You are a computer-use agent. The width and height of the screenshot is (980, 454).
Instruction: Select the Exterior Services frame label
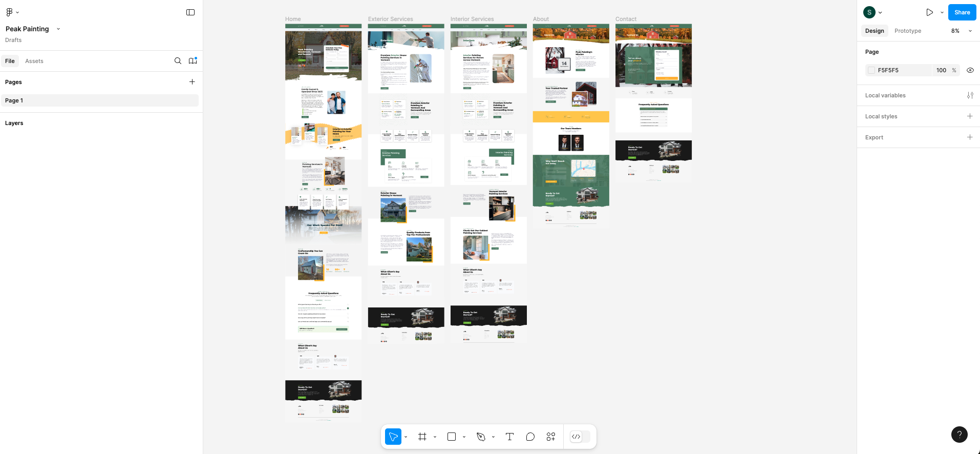tap(390, 19)
